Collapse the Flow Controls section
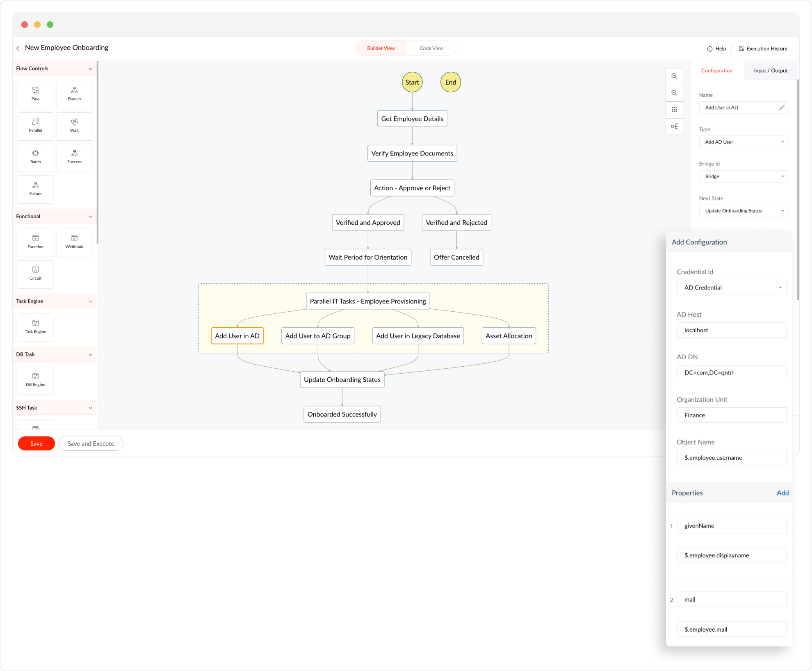Screen dimensions: 812x671 click(90, 68)
